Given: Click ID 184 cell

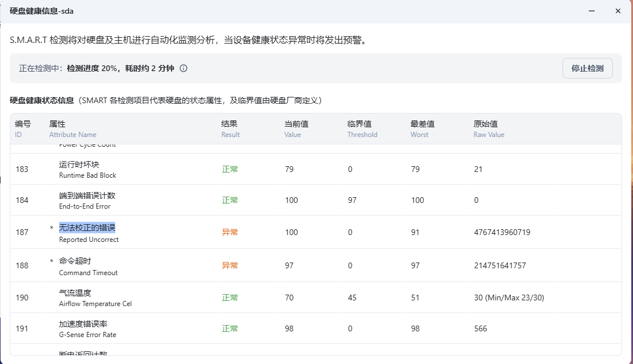Looking at the screenshot, I should click(x=22, y=200).
